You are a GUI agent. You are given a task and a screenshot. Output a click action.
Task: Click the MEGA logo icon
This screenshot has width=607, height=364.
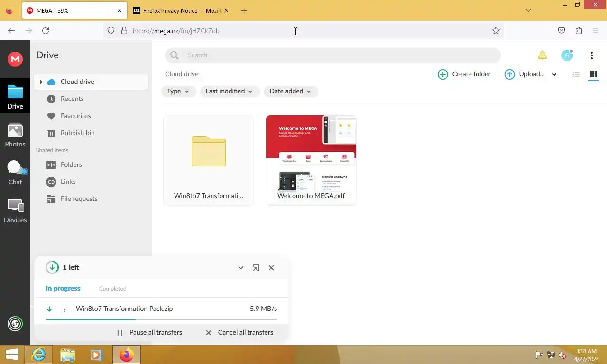pos(15,59)
